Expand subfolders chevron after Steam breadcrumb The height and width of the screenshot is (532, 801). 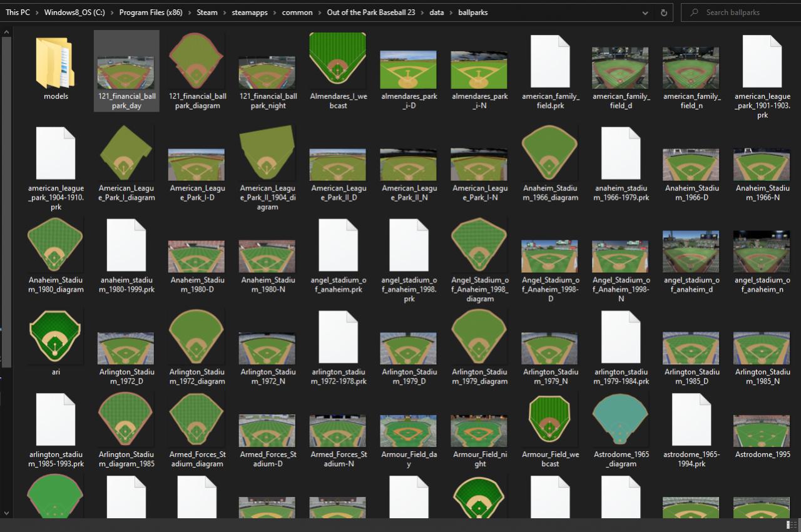[225, 13]
